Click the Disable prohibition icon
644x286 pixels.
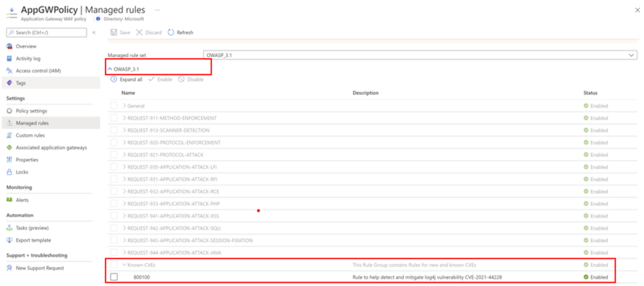click(181, 79)
